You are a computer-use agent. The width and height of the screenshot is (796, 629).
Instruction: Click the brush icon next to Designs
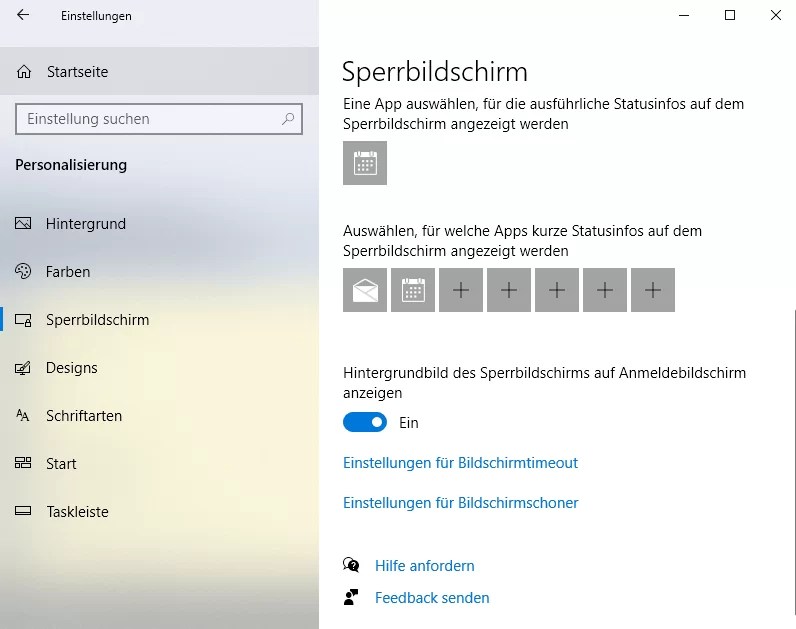click(23, 368)
